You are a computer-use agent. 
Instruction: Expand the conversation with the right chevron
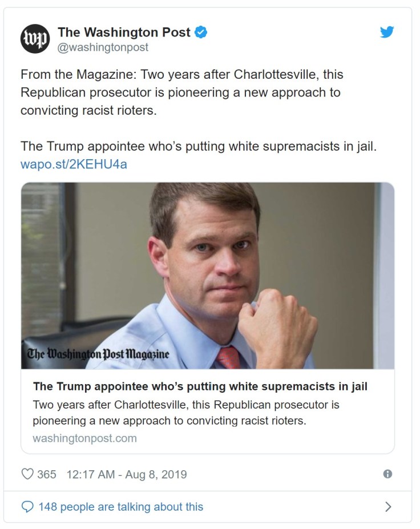388,507
